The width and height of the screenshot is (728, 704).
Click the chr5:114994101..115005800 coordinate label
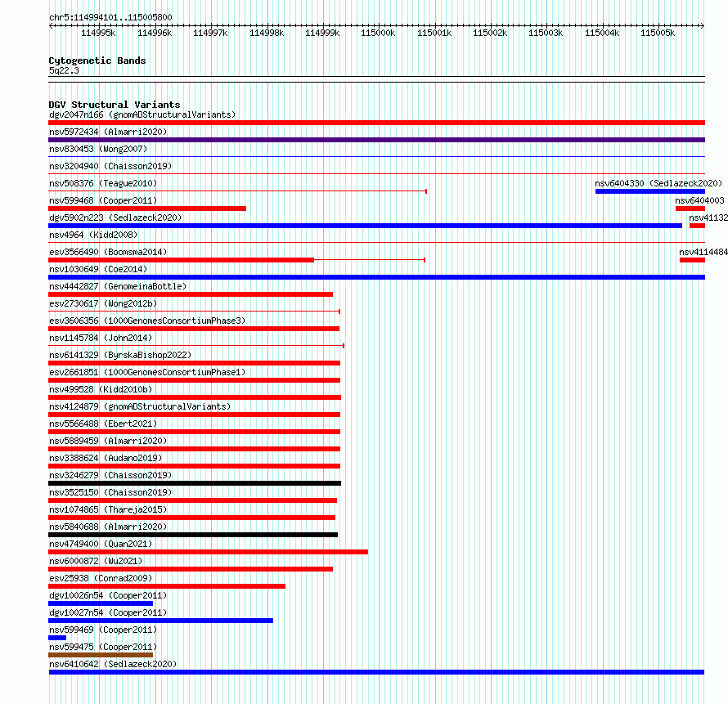110,17
